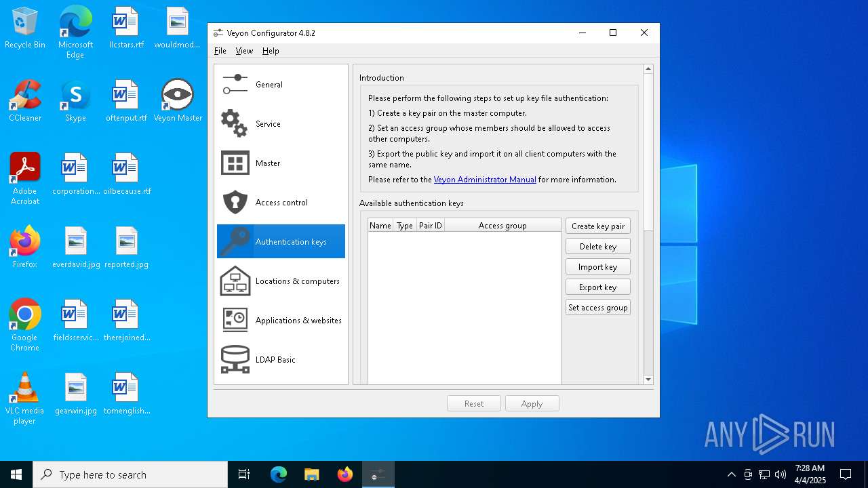
Task: Open the notification center icon
Action: click(846, 474)
